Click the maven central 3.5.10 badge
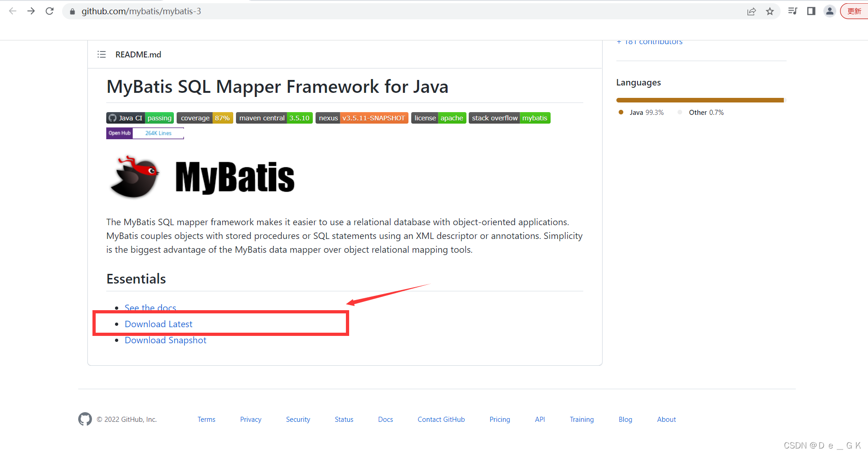The height and width of the screenshot is (454, 868). [x=274, y=118]
